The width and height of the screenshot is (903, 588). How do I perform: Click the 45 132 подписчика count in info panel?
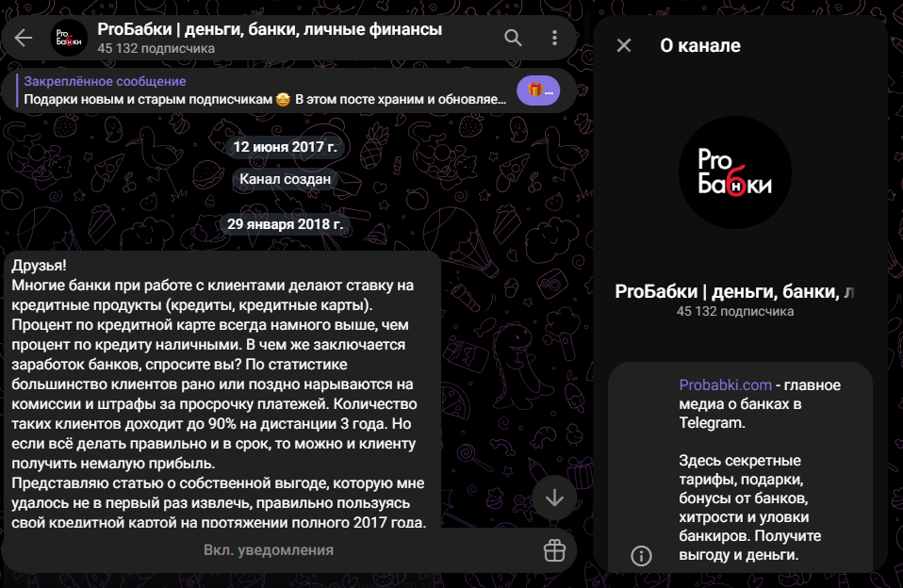click(735, 312)
